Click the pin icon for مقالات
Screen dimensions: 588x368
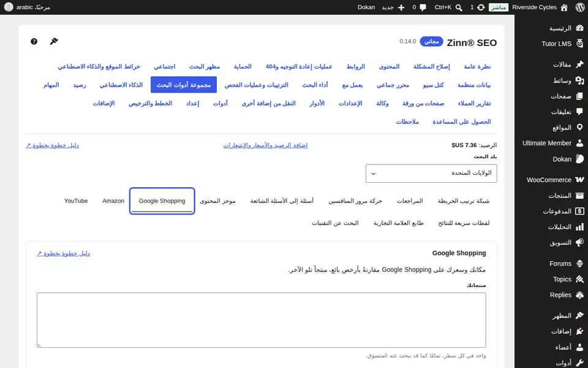(x=580, y=64)
